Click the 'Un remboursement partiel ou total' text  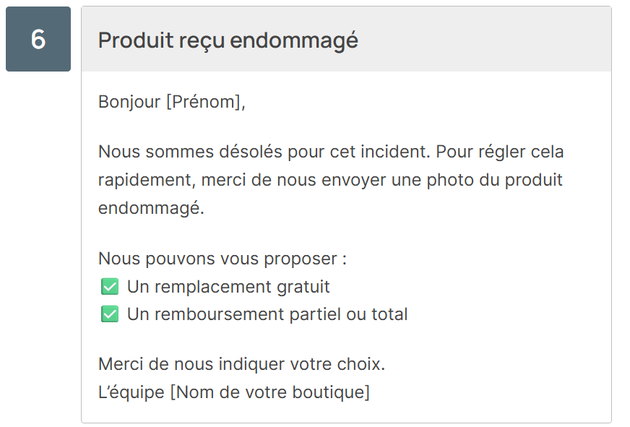click(x=267, y=315)
